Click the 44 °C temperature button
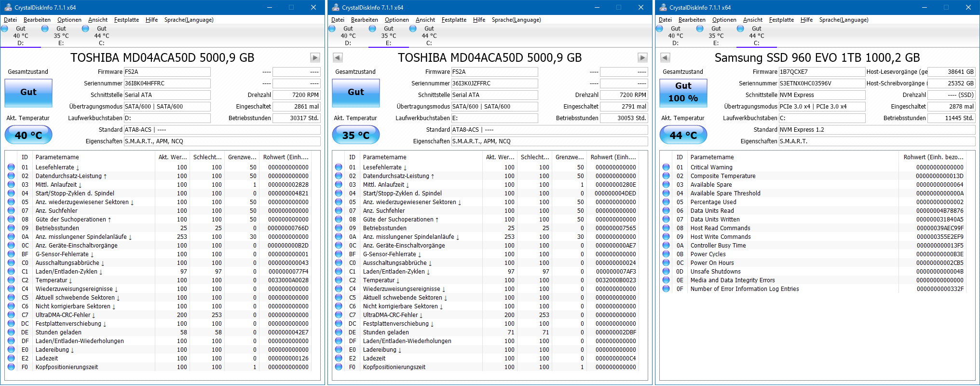Image resolution: width=980 pixels, height=386 pixels. [683, 135]
